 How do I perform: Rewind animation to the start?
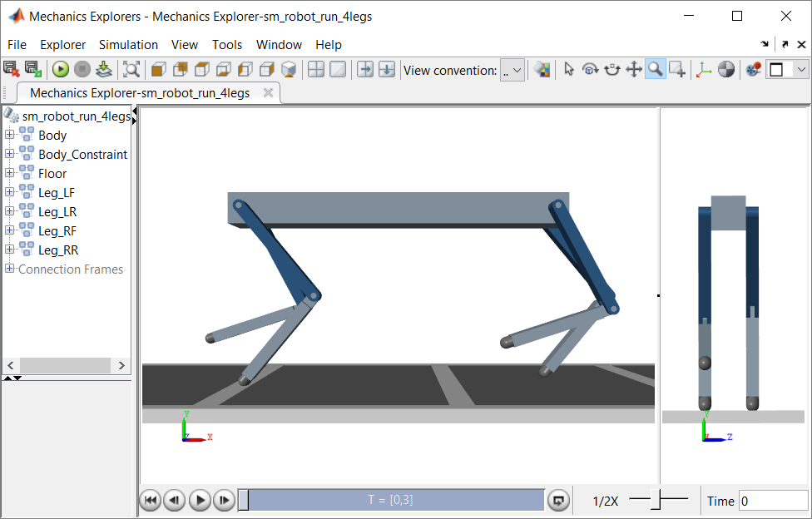pos(151,501)
